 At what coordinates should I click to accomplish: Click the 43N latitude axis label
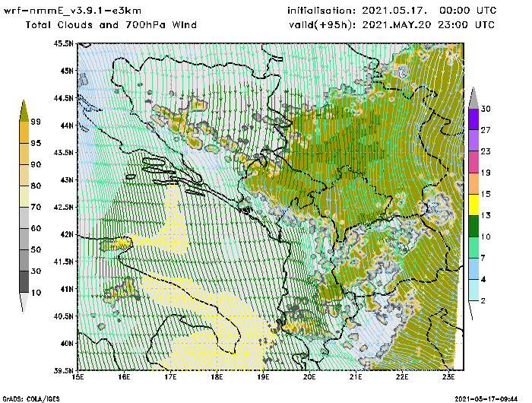pyautogui.click(x=67, y=179)
